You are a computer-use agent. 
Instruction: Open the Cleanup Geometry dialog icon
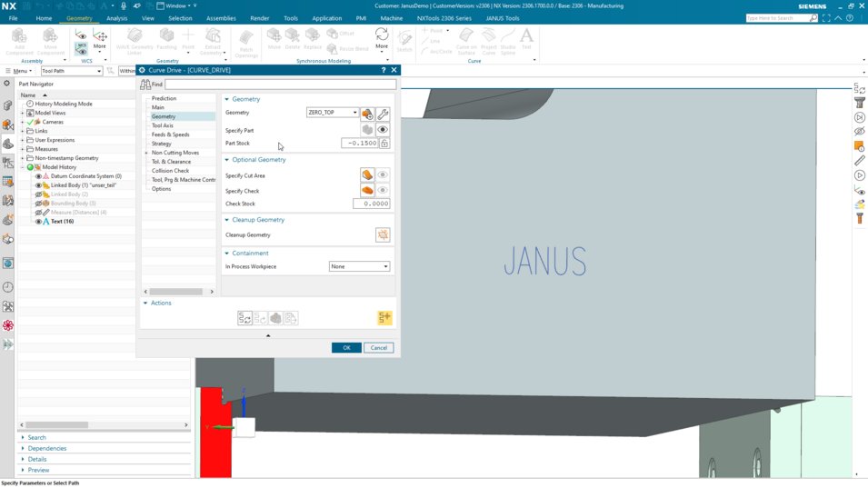point(383,234)
